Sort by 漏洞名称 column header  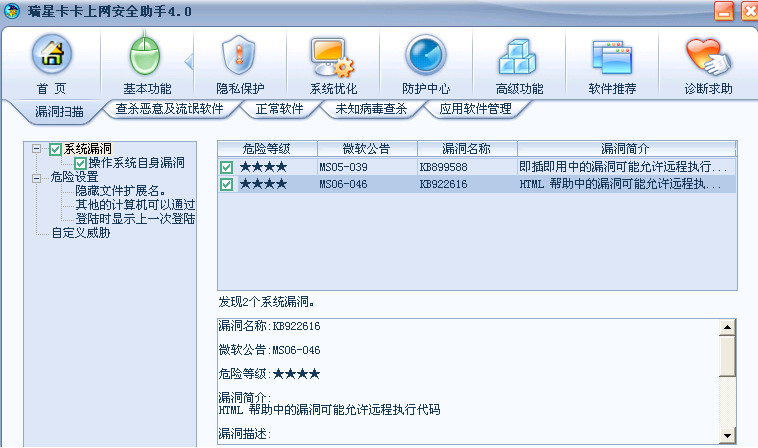(x=467, y=148)
